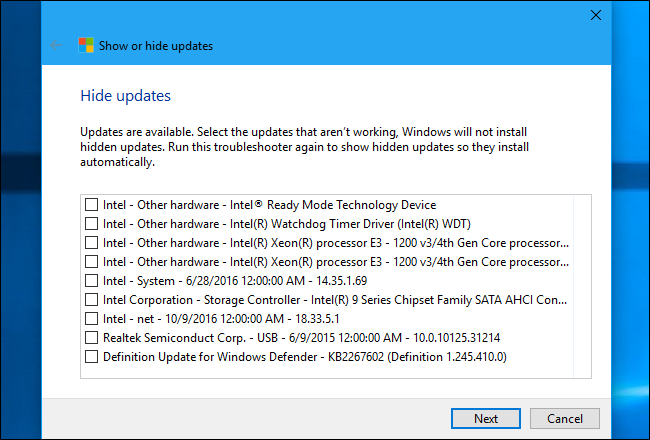
Task: Check the Intel net 18.33.5.1 checkbox
Action: 92,318
